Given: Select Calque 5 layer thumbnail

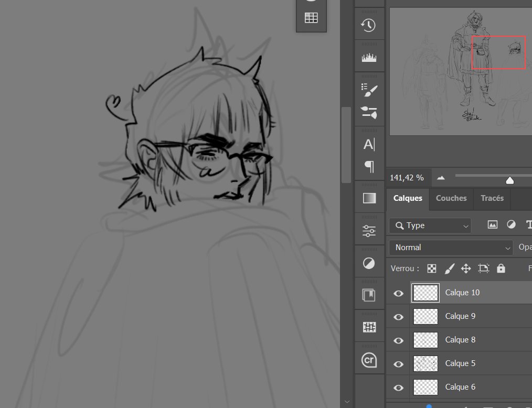Looking at the screenshot, I should pyautogui.click(x=425, y=363).
